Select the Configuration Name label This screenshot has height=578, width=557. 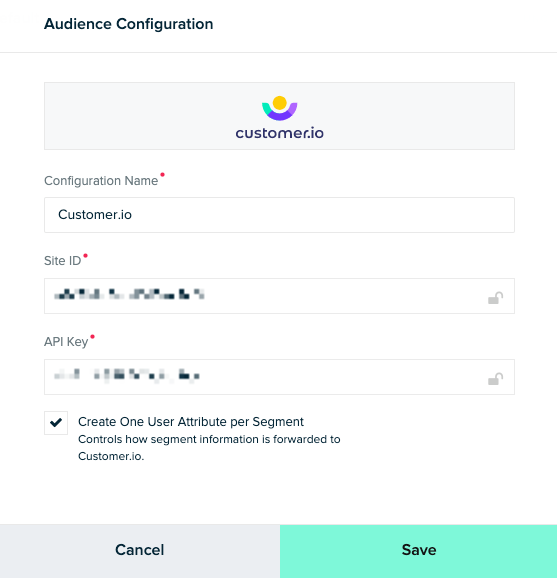[101, 181]
